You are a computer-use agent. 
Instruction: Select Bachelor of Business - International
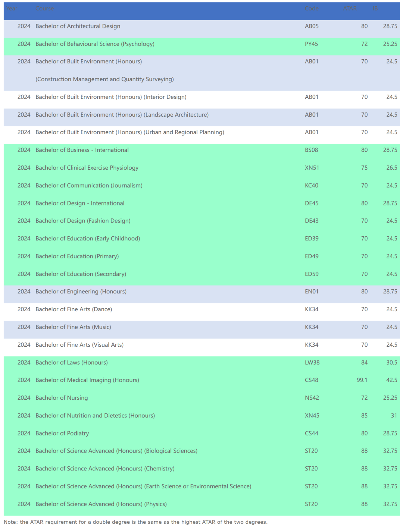tap(82, 150)
